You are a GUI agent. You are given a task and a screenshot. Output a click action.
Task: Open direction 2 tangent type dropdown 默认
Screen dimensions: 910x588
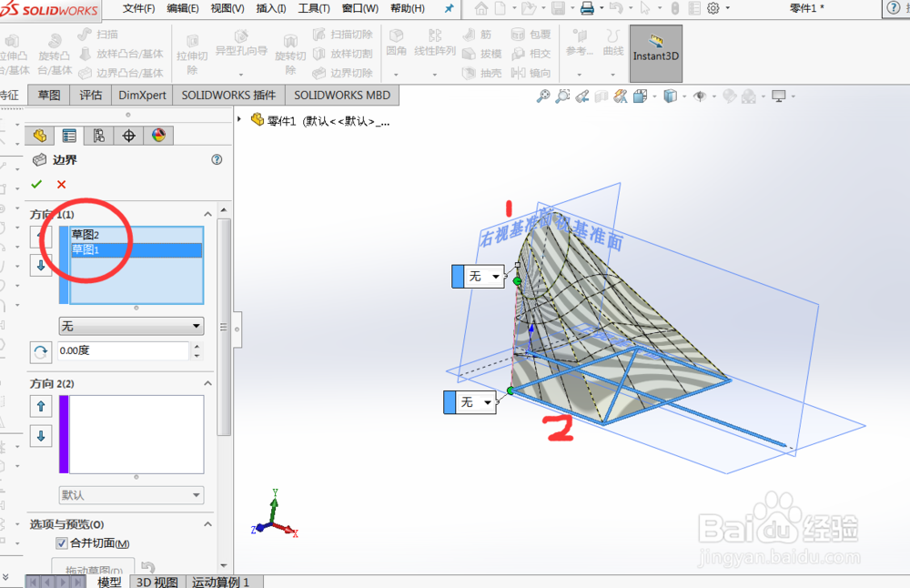click(131, 495)
